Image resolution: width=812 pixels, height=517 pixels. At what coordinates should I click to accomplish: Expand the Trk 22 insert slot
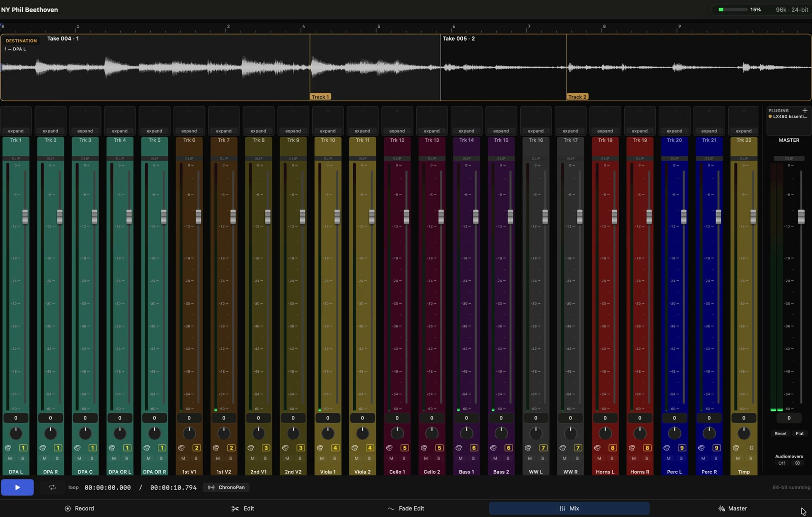click(744, 131)
